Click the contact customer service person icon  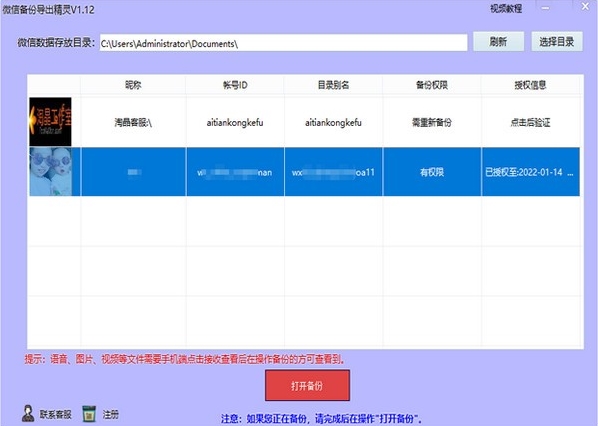28,413
